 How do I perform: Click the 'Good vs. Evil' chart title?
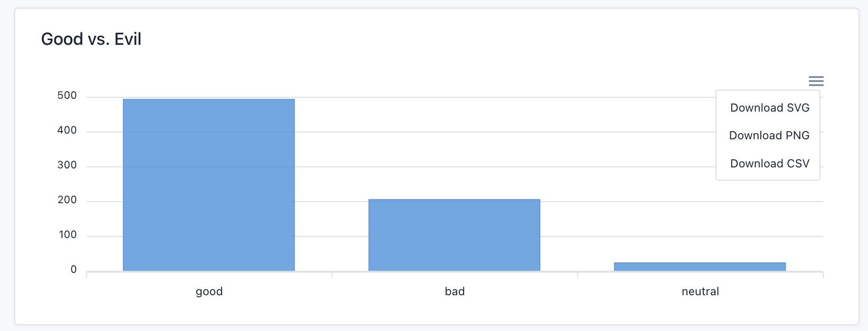click(91, 39)
